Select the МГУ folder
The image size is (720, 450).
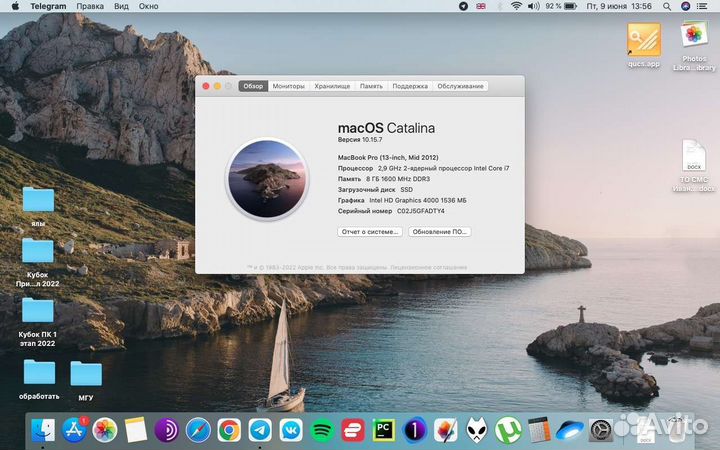(86, 380)
